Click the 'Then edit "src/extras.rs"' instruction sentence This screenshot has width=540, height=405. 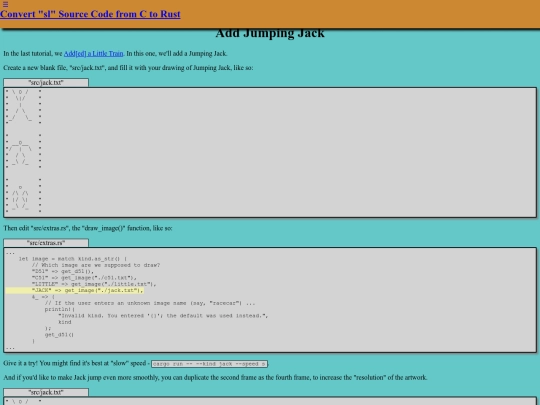click(x=88, y=228)
